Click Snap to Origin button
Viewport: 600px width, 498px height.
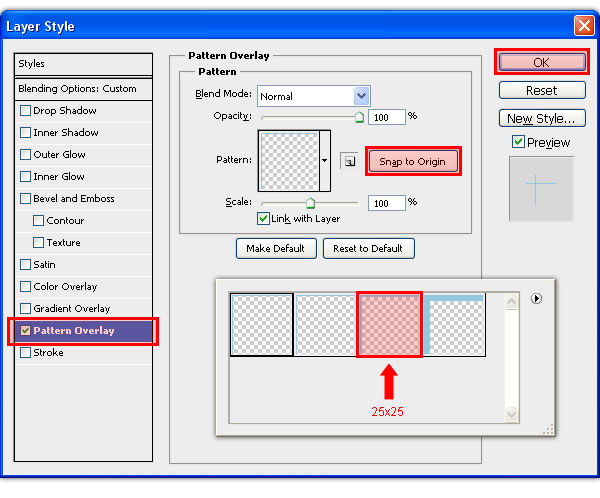(412, 162)
